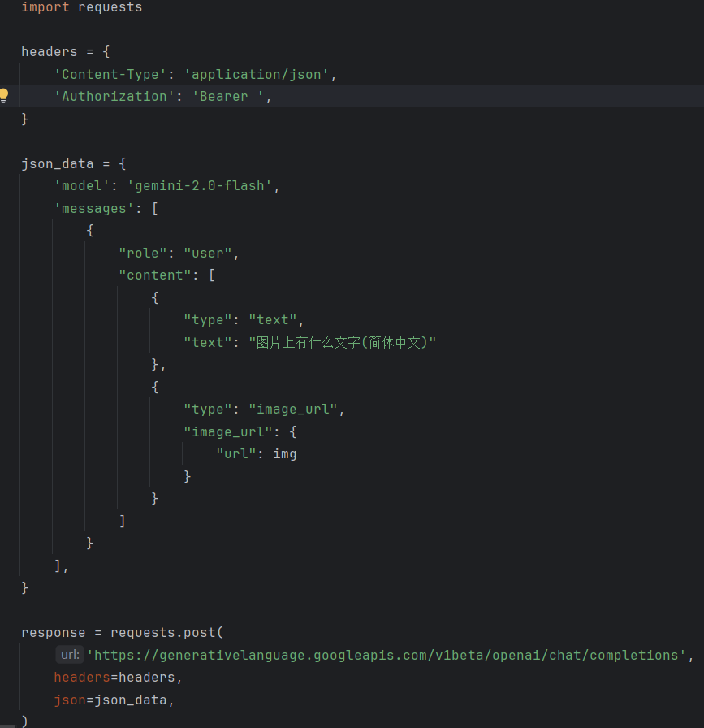Click the 'url:' parameter hint label
Viewport: 704px width, 728px height.
pos(70,655)
